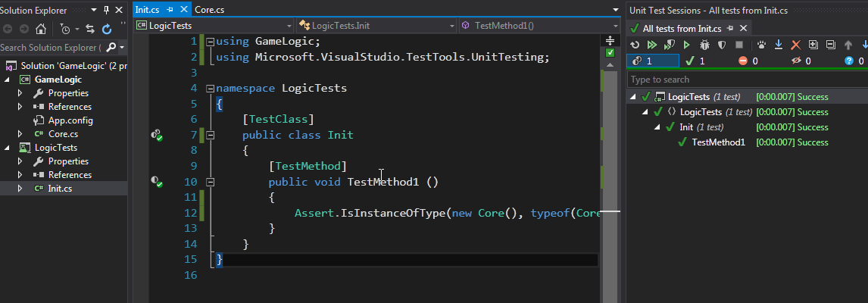Viewport: 868px width, 303px height.
Task: Select the 'All tests from Init.cs' tab
Action: [682, 29]
